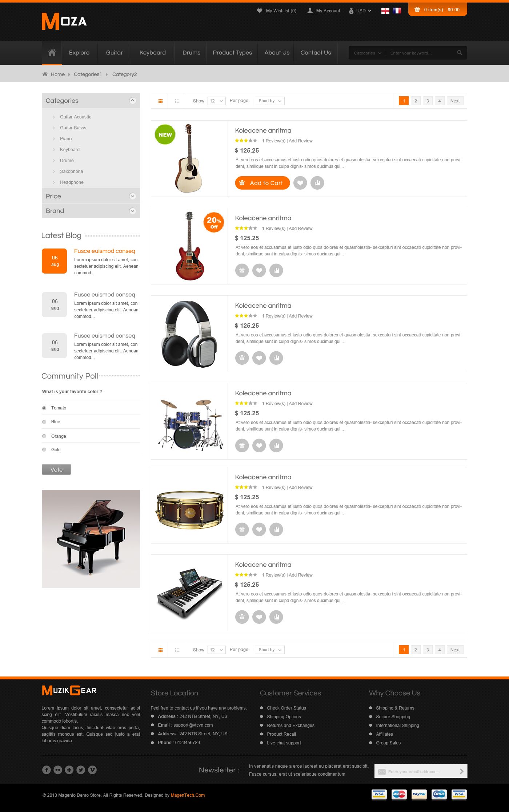Viewport: 509px width, 812px height.
Task: Open the Facebook icon in footer
Action: click(x=46, y=769)
